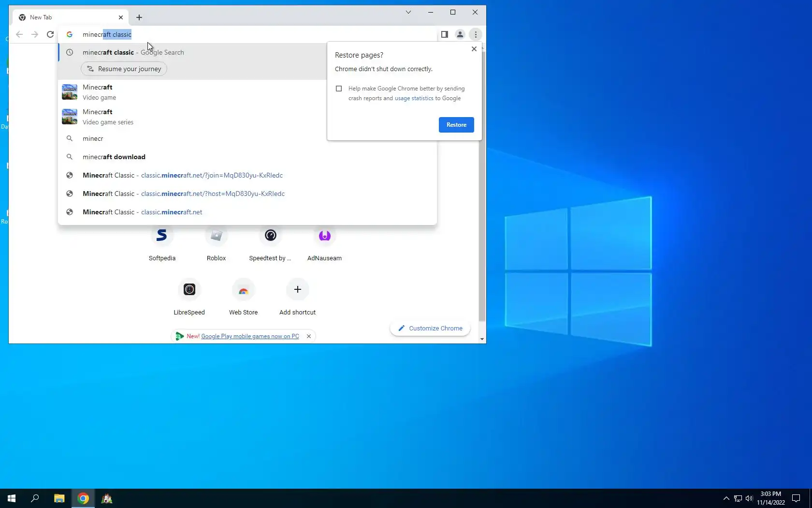Open the LibreSpeed shortcut
The height and width of the screenshot is (508, 812).
189,298
